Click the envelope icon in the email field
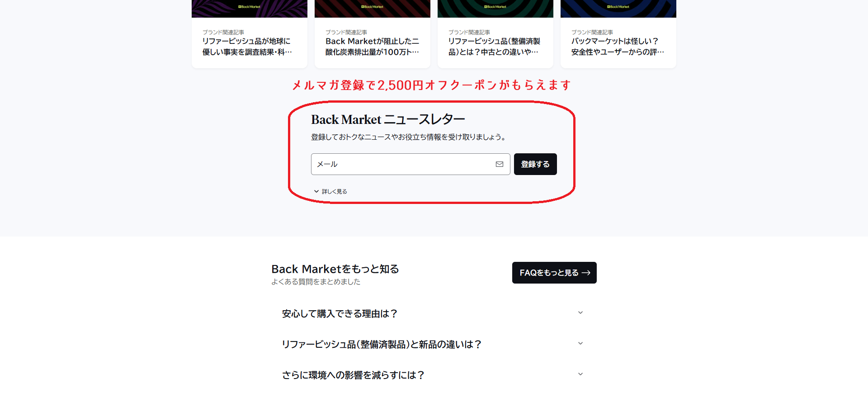 [499, 164]
